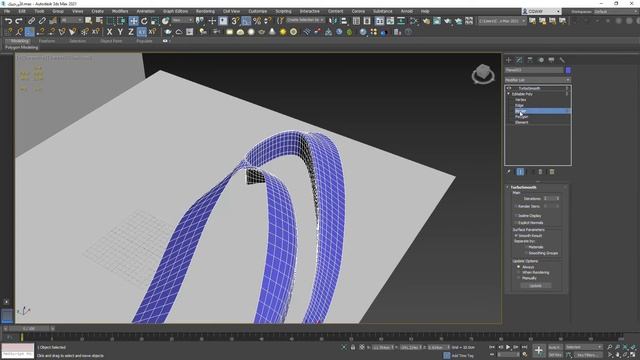The width and height of the screenshot is (640, 360).
Task: Click Configure Modifier Sets icon
Action: click(552, 172)
